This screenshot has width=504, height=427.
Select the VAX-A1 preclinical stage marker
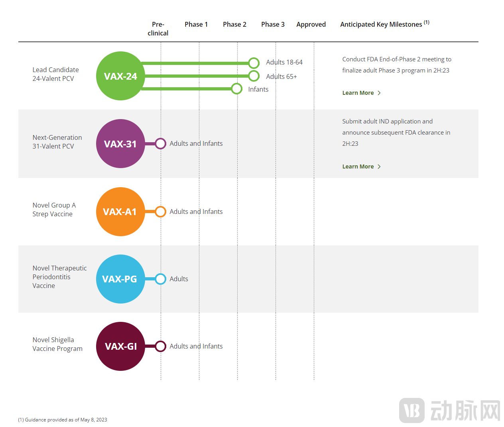click(x=160, y=212)
